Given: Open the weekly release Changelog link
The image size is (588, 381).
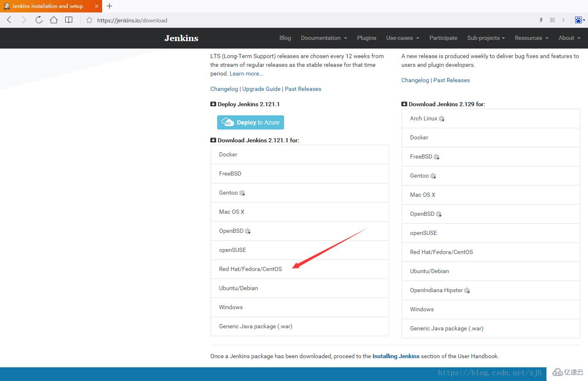Looking at the screenshot, I should point(415,80).
